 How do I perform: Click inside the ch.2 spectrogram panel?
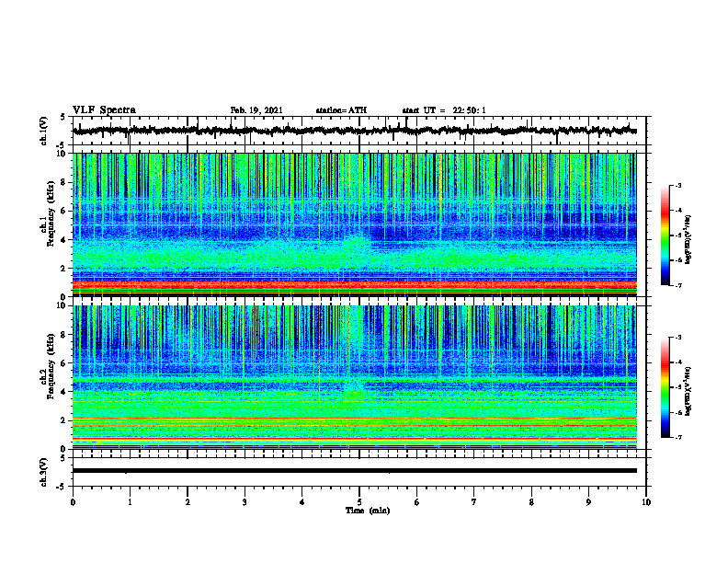click(355, 377)
